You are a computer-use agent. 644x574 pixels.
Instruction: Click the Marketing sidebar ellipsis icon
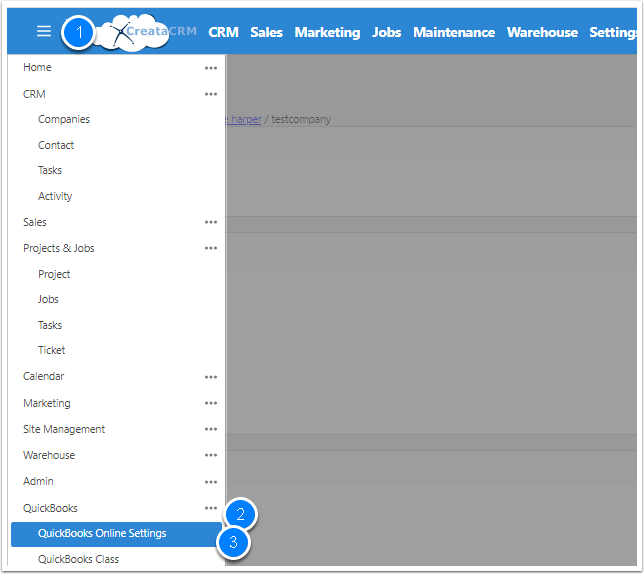tap(210, 403)
